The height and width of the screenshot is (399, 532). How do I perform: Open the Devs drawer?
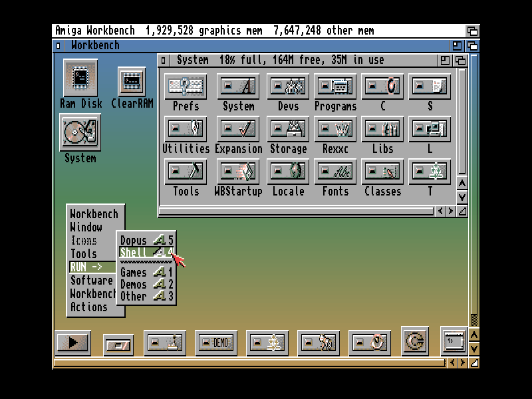pyautogui.click(x=288, y=86)
